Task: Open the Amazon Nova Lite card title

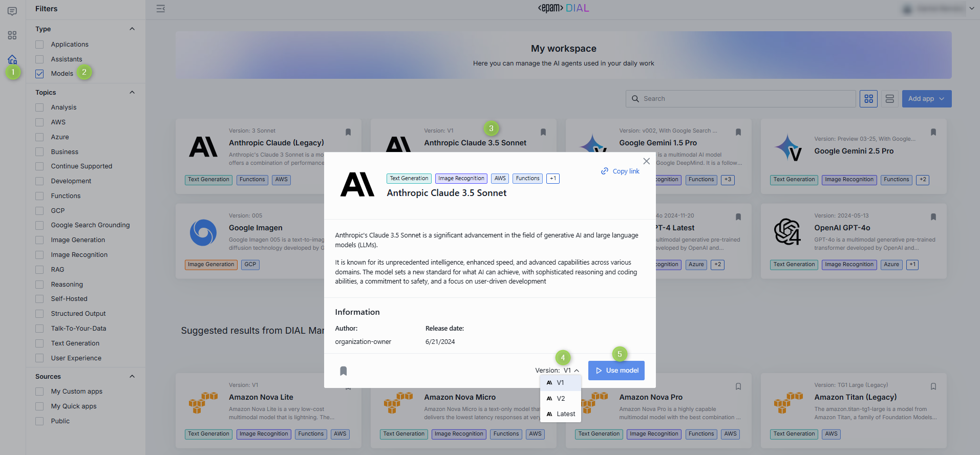Action: point(261,397)
